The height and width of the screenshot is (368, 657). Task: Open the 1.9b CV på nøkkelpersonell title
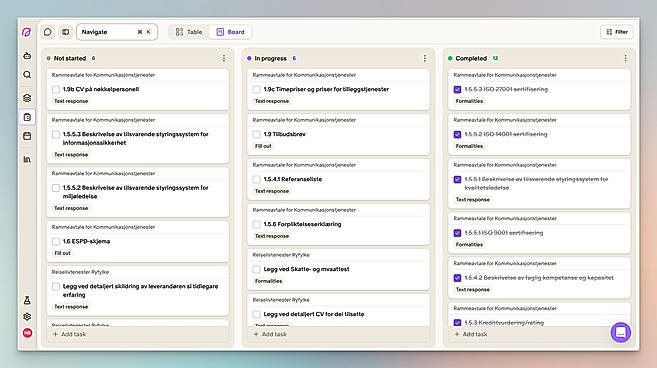coord(101,89)
